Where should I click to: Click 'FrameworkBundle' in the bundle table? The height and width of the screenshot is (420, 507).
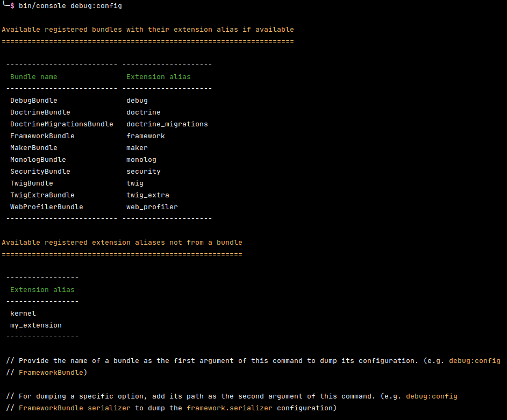(42, 136)
